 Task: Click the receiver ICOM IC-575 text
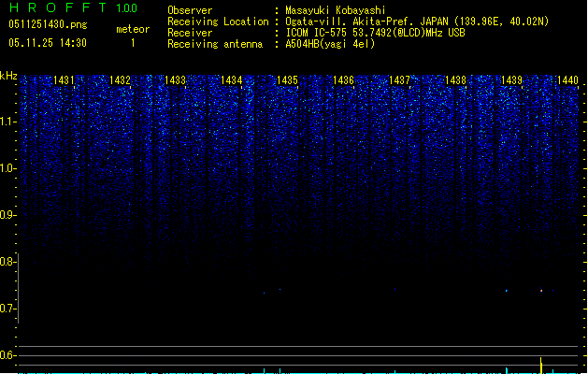(376, 33)
